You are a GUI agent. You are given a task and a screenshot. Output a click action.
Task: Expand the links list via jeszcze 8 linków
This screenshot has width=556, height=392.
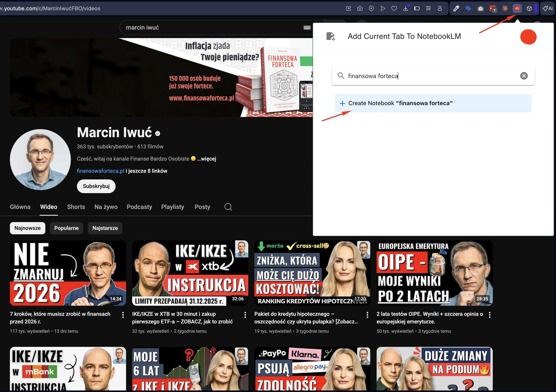146,171
